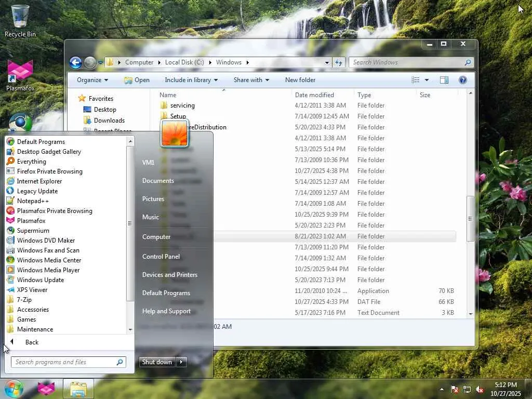The height and width of the screenshot is (399, 532).
Task: Open Share with dropdown
Action: pos(251,79)
